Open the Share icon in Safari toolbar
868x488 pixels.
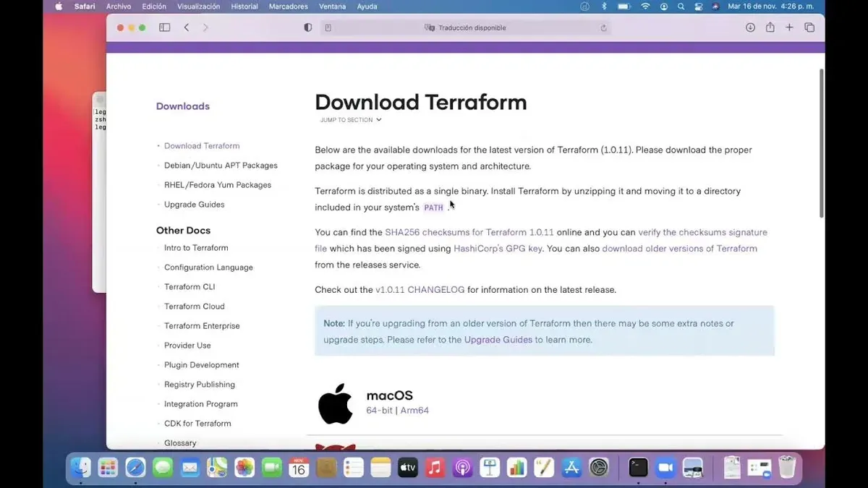[770, 27]
